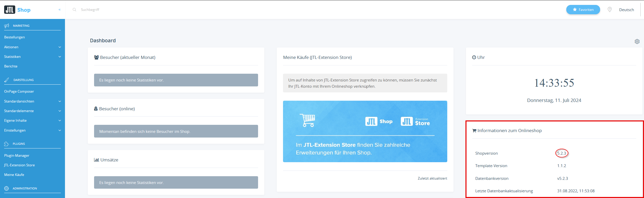Open the Plugin-Manager menu item

pos(17,155)
